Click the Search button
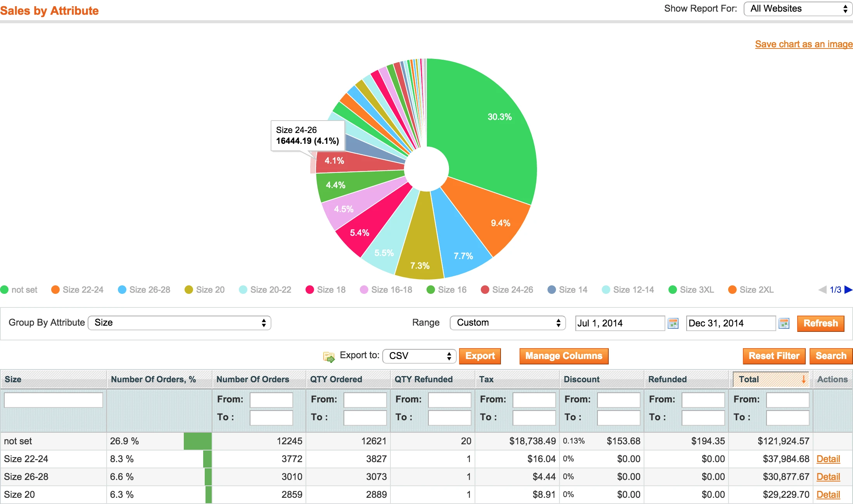Viewport: 853px width, 504px height. point(831,356)
